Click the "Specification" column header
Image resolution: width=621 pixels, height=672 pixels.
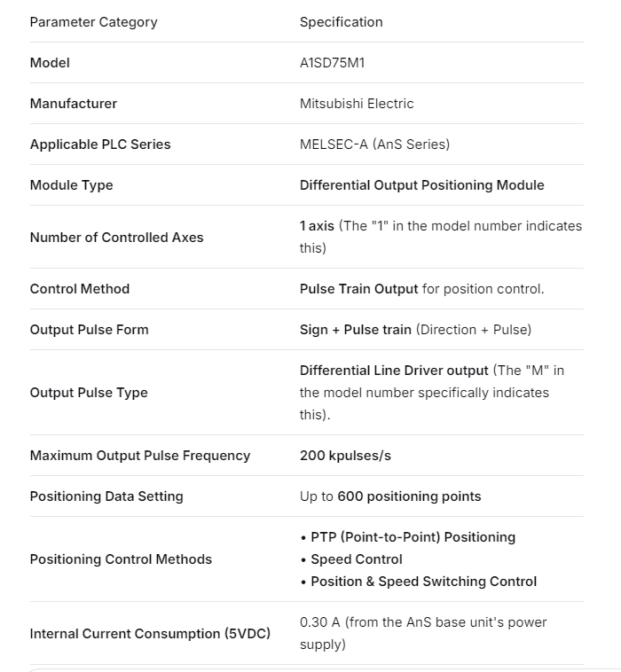pyautogui.click(x=341, y=22)
